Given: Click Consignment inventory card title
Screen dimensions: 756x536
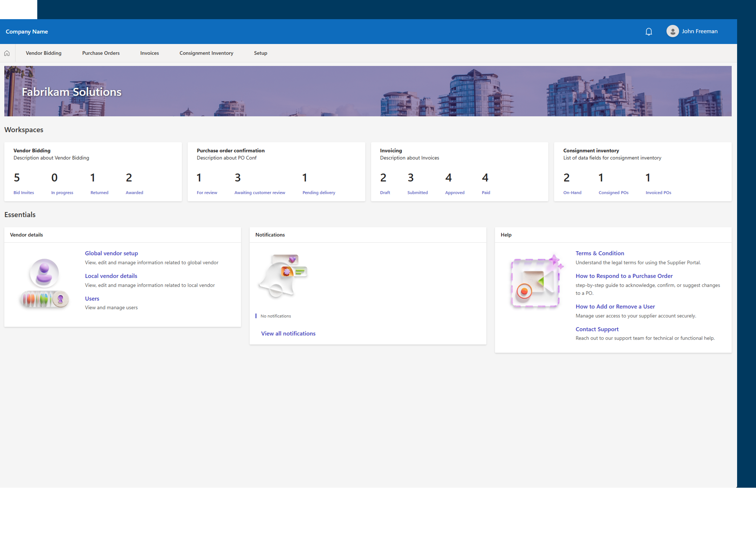Looking at the screenshot, I should click(591, 151).
